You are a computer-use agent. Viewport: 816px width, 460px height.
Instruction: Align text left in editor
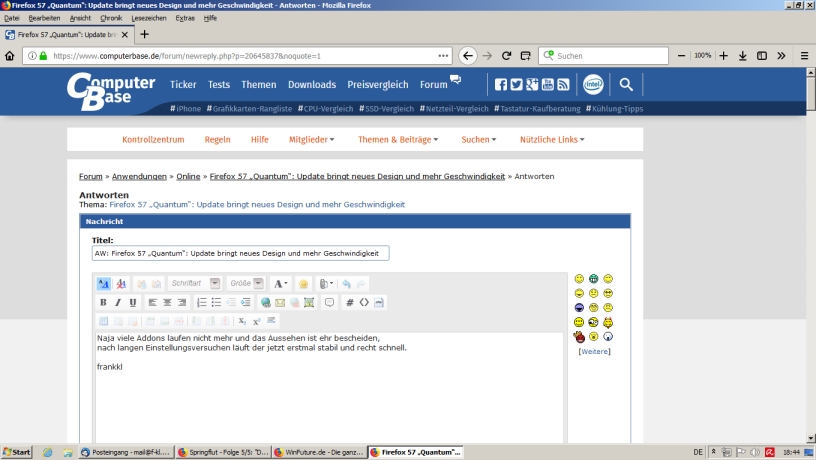[x=152, y=302]
